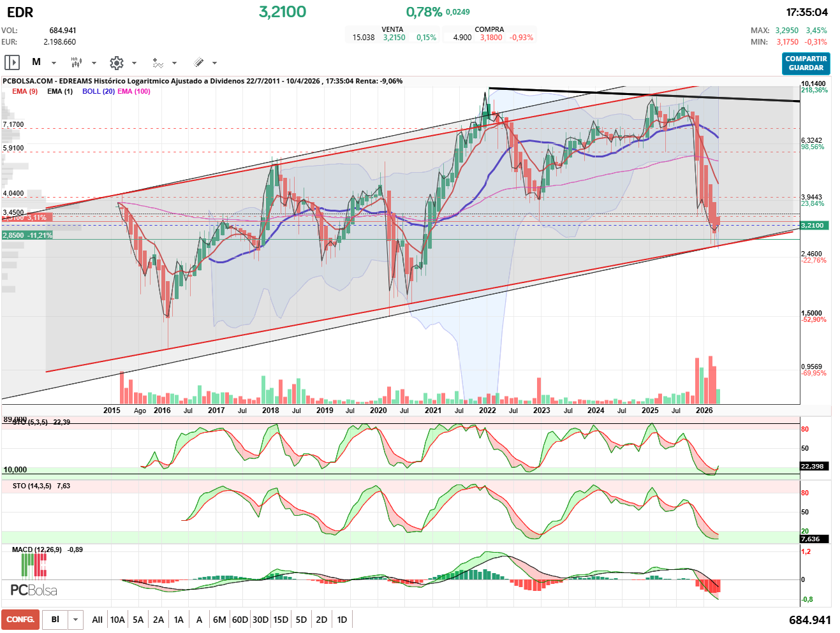The height and width of the screenshot is (633, 840).
Task: Click the 2022 year label on time axis
Action: [x=487, y=411]
